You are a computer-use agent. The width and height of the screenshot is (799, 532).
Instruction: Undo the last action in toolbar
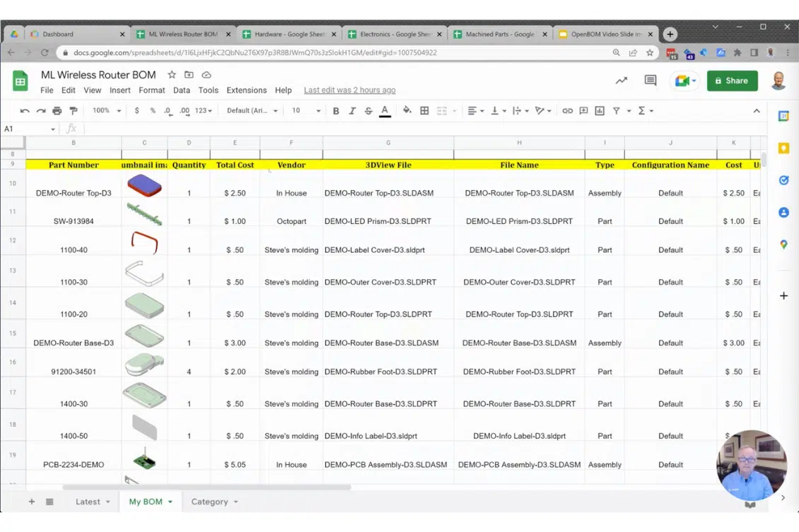pos(25,110)
